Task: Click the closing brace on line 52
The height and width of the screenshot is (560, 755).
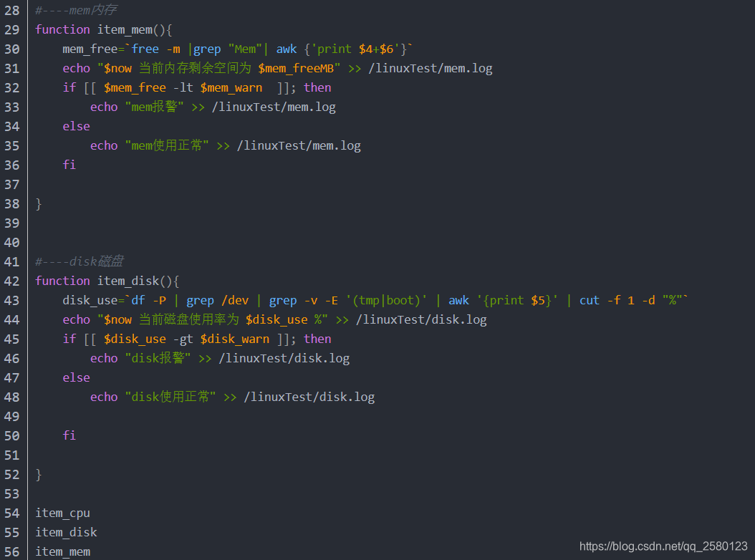Action: point(39,475)
